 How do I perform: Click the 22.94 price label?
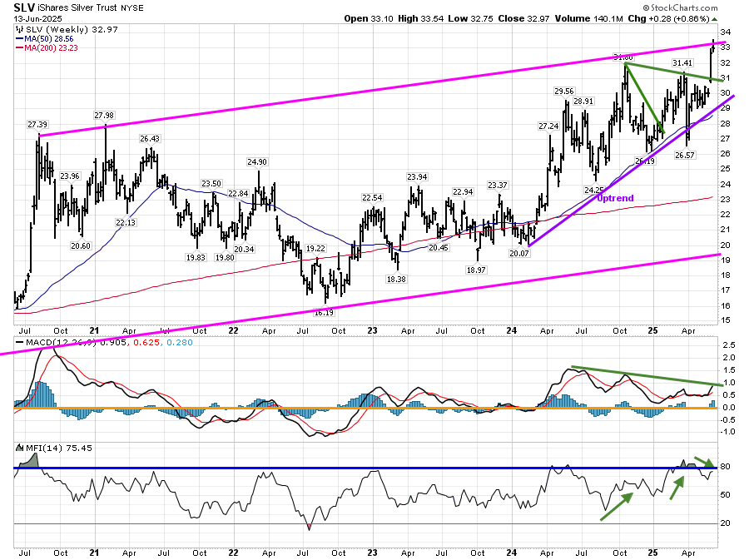pyautogui.click(x=463, y=191)
